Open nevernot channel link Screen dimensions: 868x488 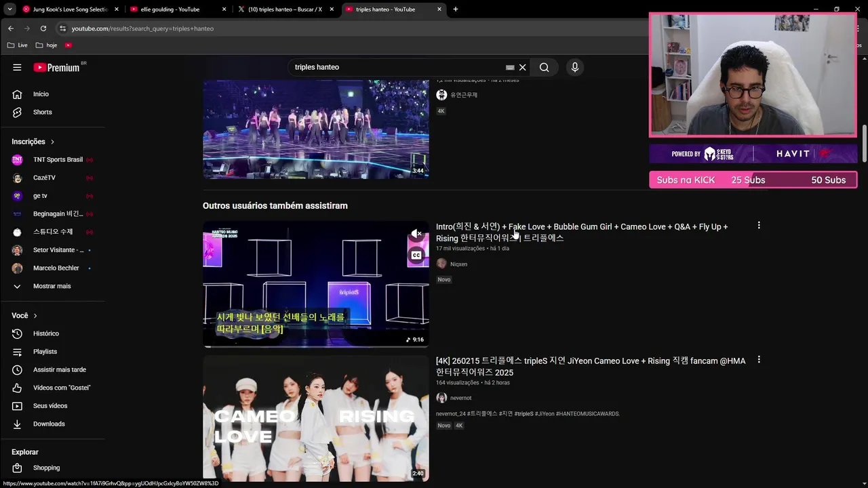[460, 398]
